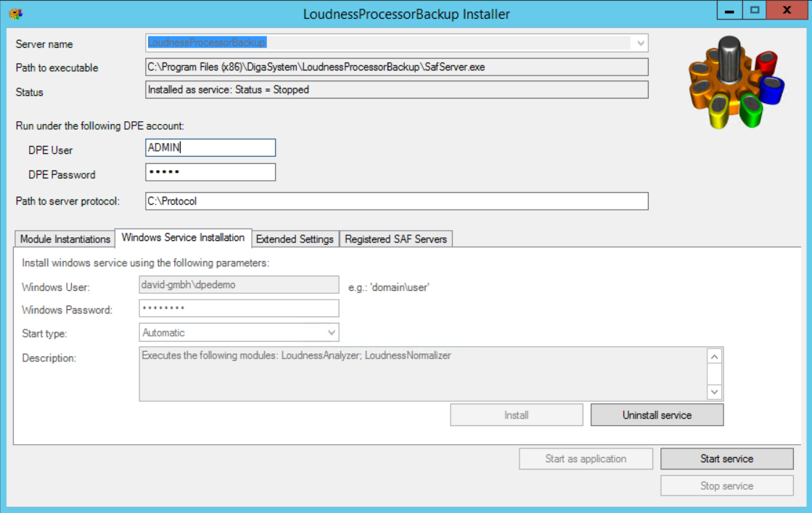Open the Start type combo box

[332, 333]
